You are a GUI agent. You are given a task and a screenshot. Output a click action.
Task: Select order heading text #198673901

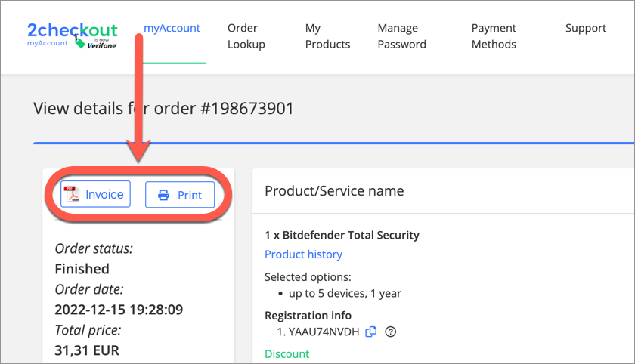[247, 109]
